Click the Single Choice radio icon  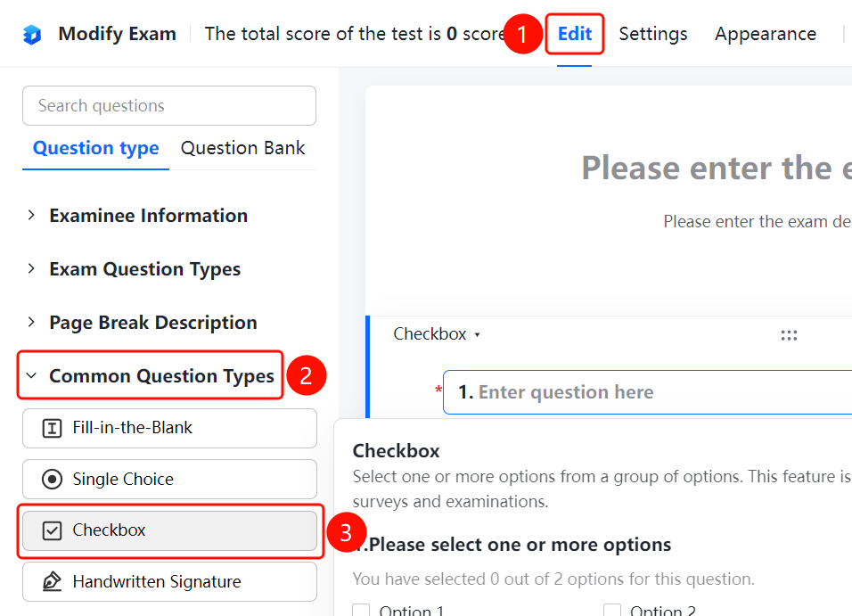tap(53, 479)
